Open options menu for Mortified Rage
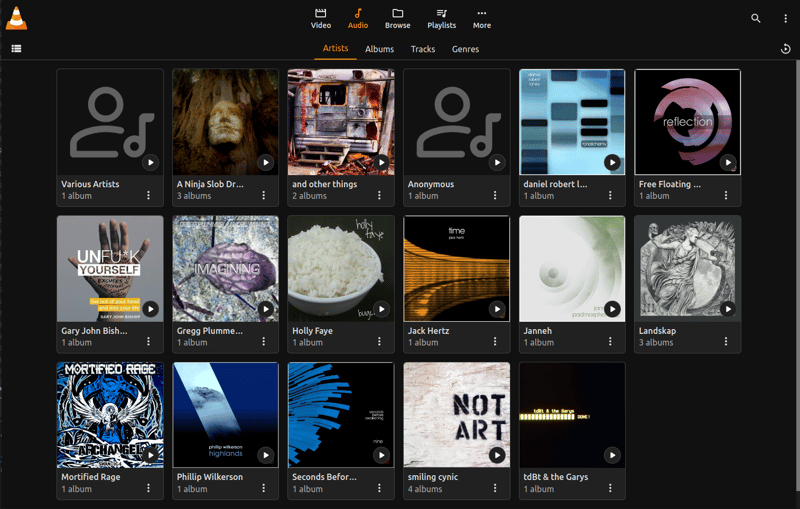 click(x=148, y=488)
